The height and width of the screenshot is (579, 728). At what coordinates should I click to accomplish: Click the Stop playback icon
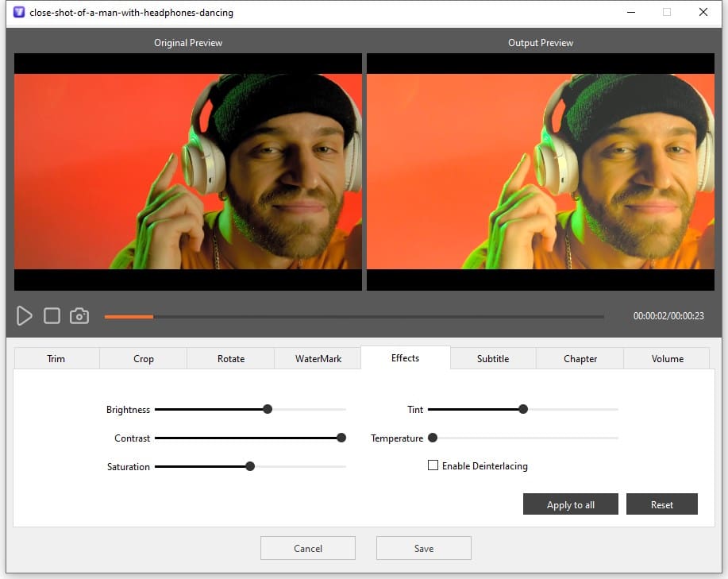click(x=52, y=316)
